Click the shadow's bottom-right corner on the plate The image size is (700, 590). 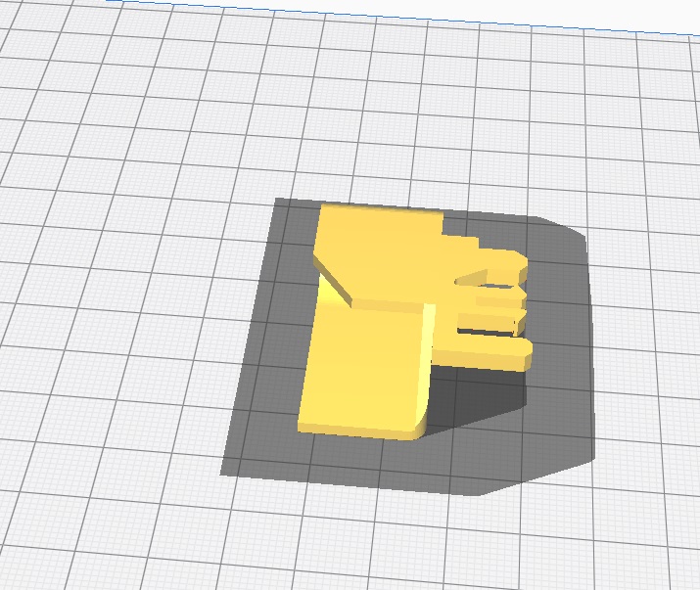490,489
